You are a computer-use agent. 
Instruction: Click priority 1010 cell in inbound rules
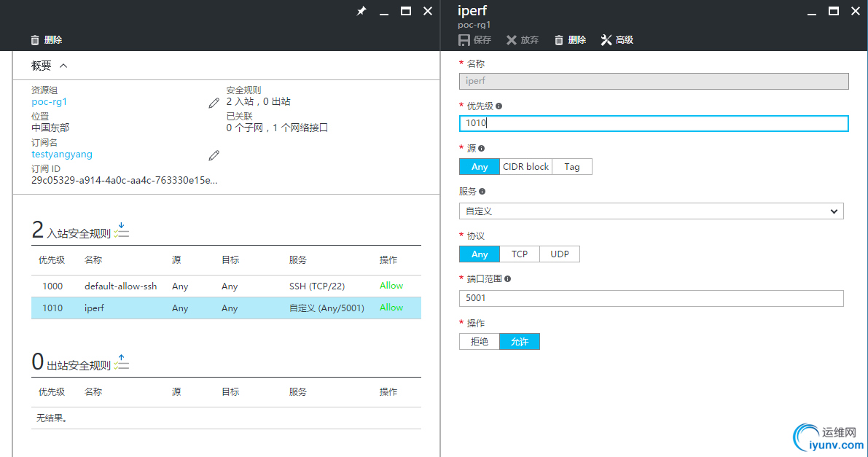pyautogui.click(x=52, y=308)
